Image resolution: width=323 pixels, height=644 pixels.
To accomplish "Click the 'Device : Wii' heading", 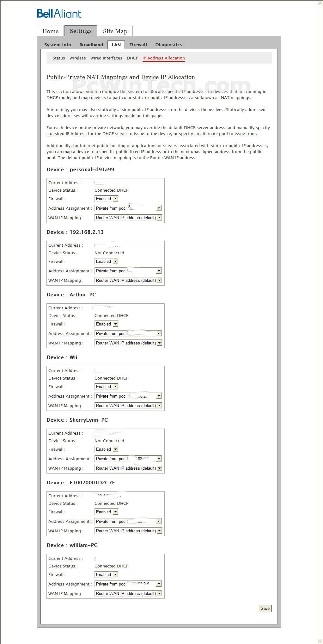I will (x=62, y=357).
